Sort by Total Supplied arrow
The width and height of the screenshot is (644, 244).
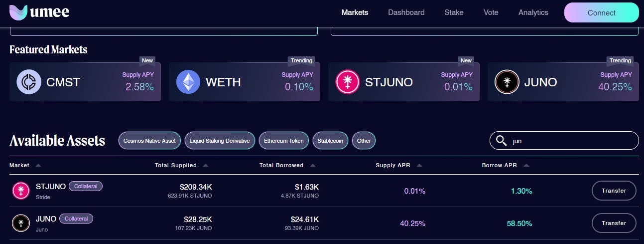206,165
